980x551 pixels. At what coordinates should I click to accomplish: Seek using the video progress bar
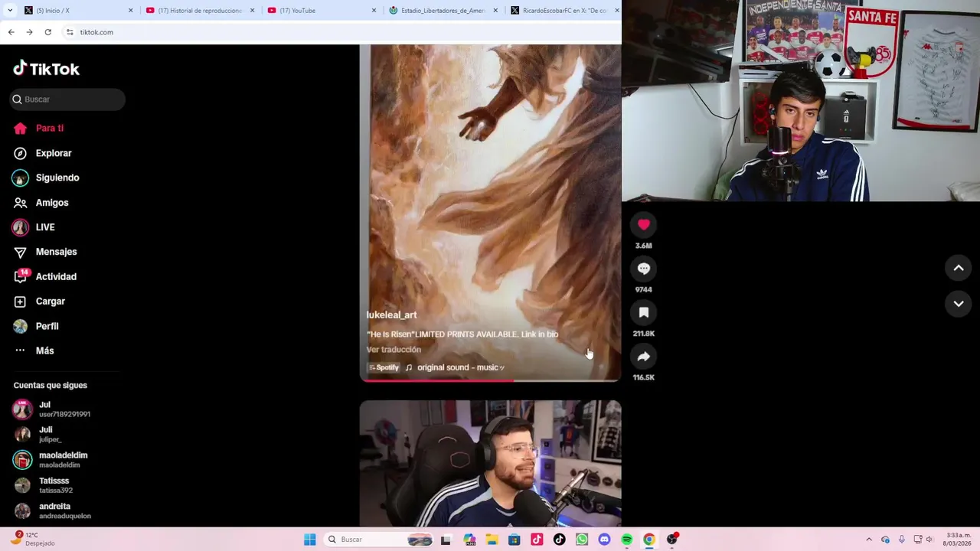pos(490,380)
